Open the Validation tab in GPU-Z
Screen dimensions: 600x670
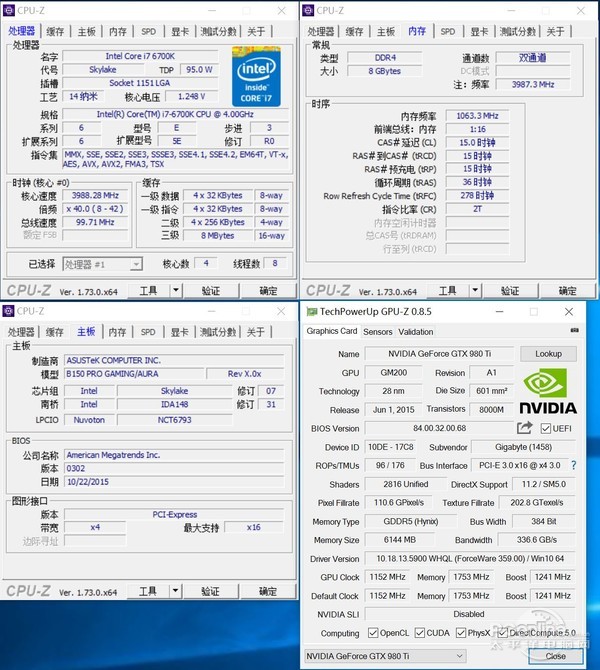tap(416, 332)
